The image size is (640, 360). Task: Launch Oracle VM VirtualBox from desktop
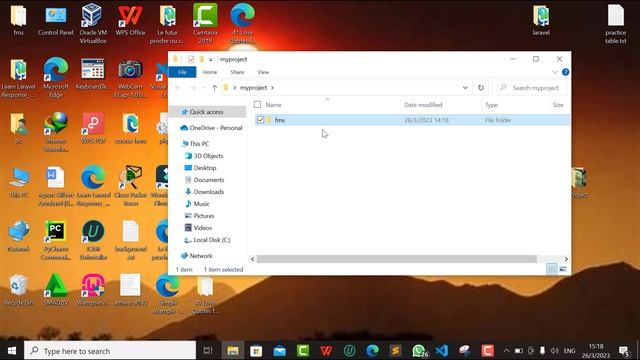(x=93, y=23)
